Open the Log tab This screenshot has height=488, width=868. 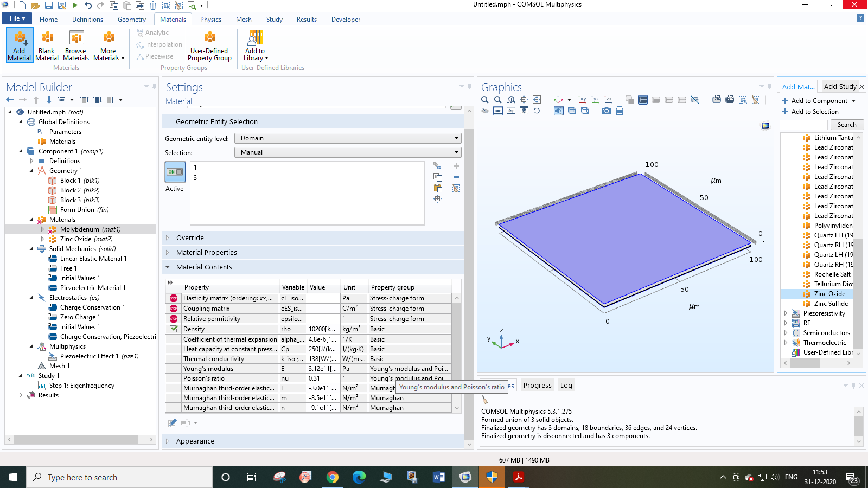[566, 386]
